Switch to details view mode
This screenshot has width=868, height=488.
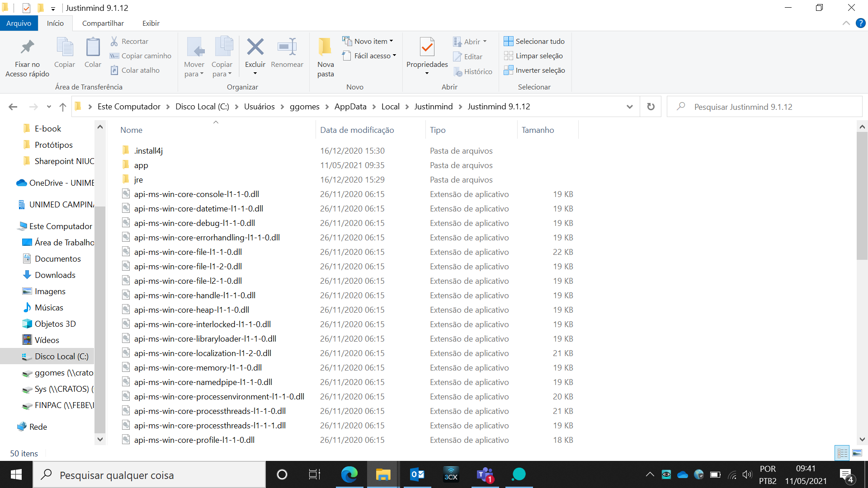[x=842, y=453]
